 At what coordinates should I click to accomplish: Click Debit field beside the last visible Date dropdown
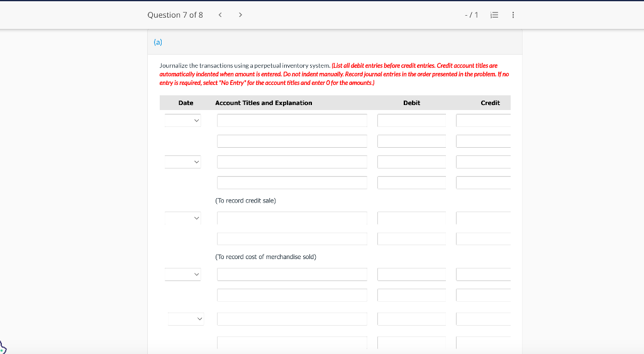[x=411, y=319]
